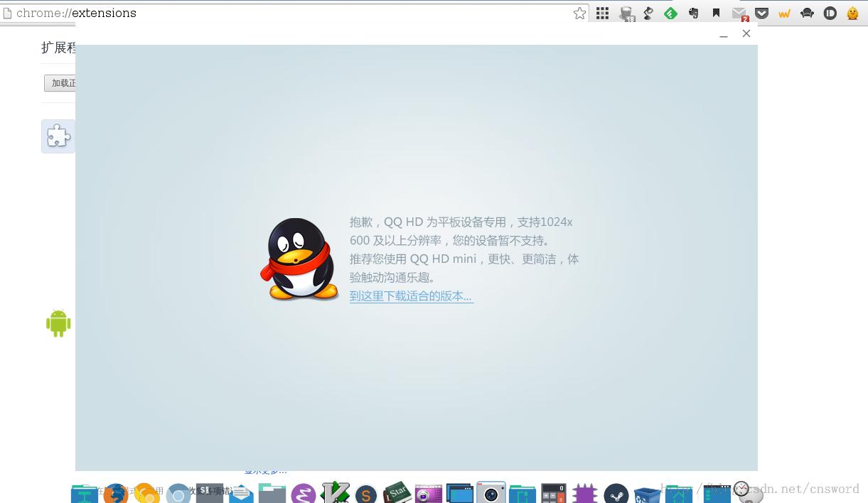Open the teal network folder dock icon
The height and width of the screenshot is (503, 868).
point(85,493)
